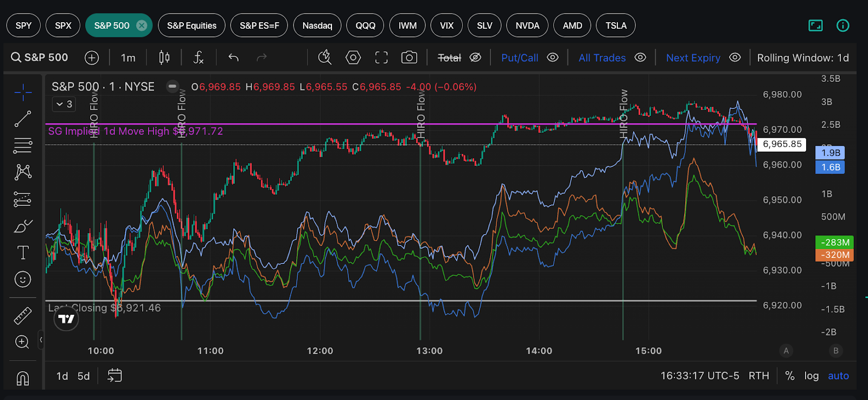Select the ruler measure tool
Screen dimensions: 868x400
pos(23,315)
